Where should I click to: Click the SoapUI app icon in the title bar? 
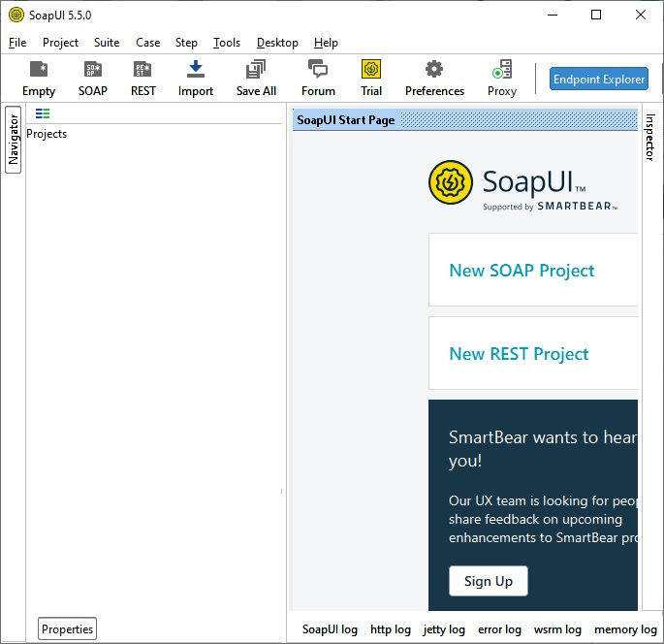click(16, 15)
